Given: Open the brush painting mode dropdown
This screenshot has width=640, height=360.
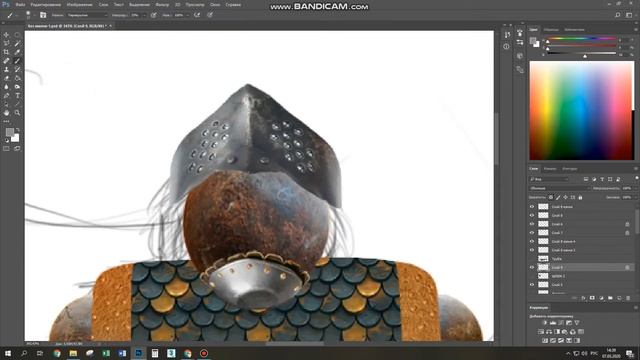Looking at the screenshot, I should (87, 15).
